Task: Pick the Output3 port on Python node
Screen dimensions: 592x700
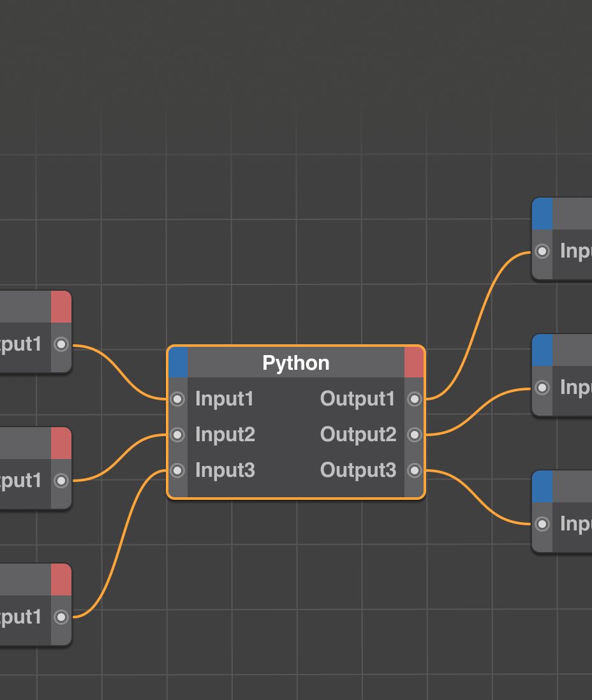Action: 415,470
